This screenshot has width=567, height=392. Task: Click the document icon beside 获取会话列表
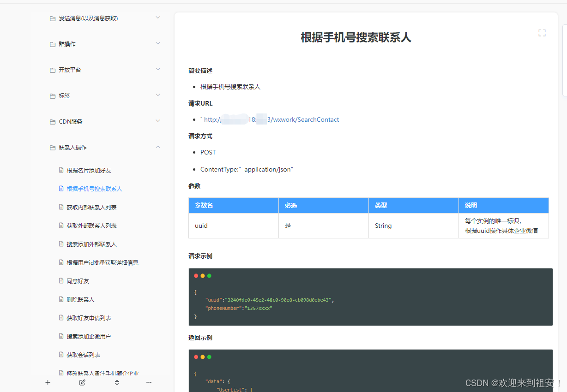62,355
